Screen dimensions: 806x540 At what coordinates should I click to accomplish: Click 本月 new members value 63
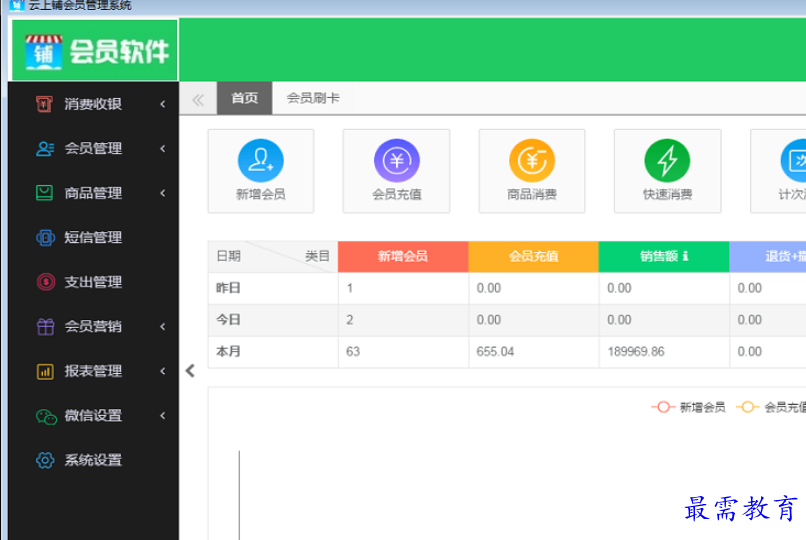point(353,352)
